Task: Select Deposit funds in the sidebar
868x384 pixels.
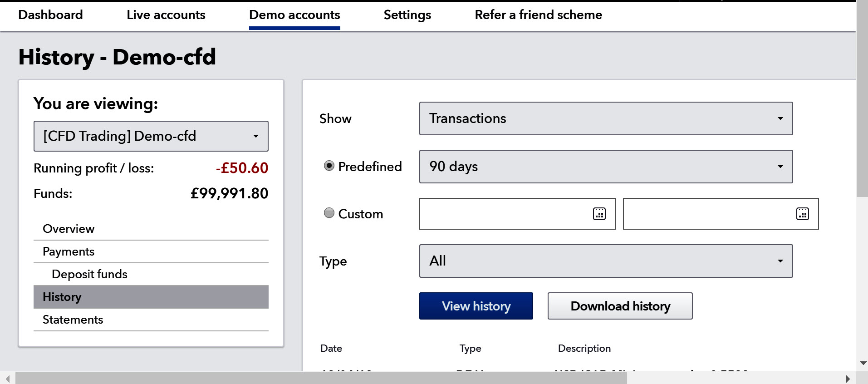Action: click(89, 274)
